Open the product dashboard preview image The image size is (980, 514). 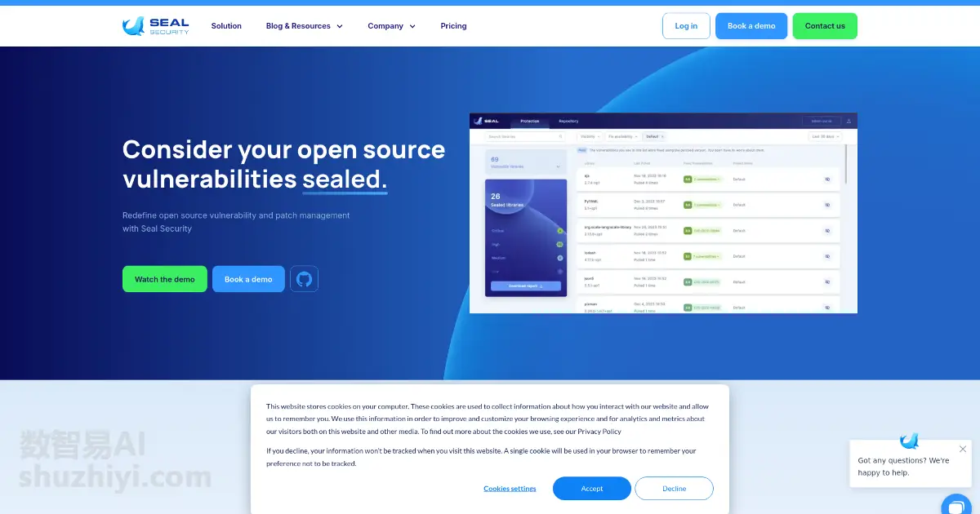point(663,213)
